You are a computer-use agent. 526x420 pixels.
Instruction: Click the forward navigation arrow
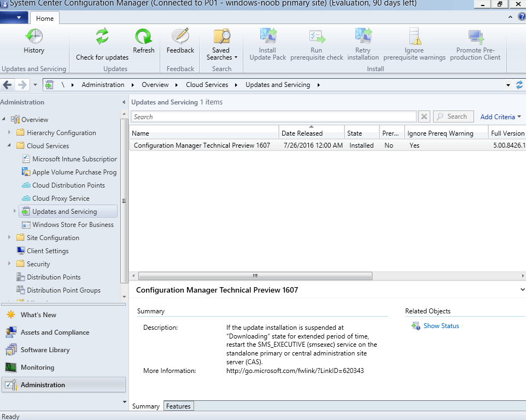22,85
